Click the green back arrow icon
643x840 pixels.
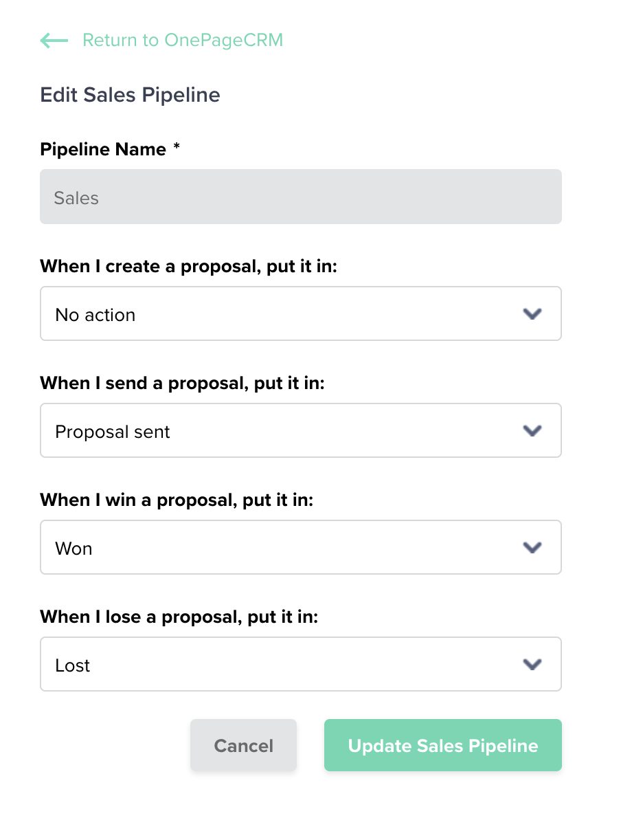click(54, 41)
